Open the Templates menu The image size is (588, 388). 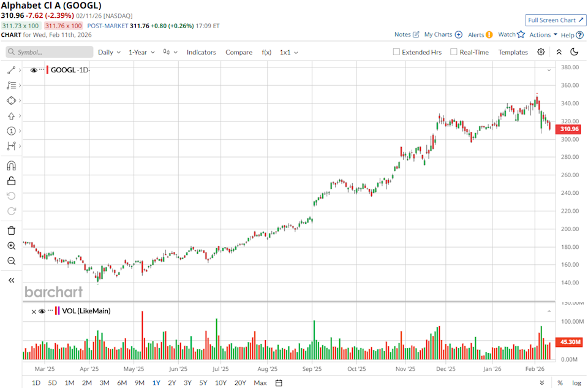pyautogui.click(x=513, y=52)
